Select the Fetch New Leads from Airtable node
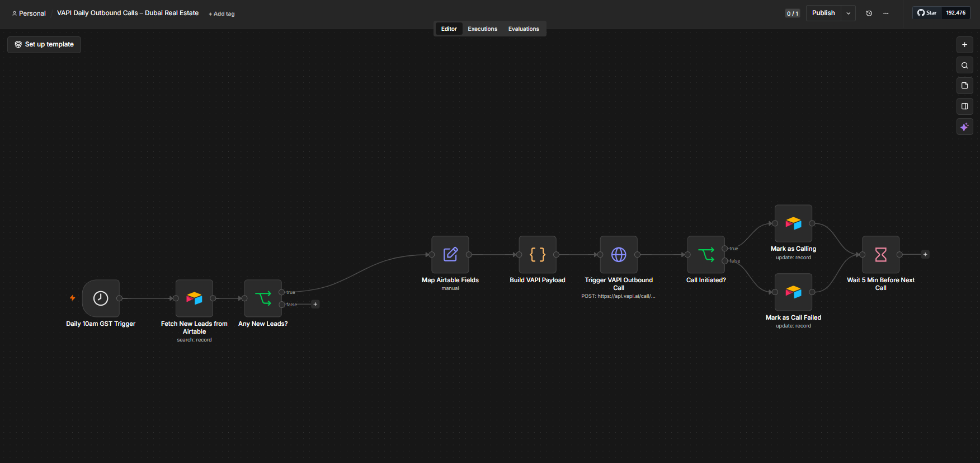Viewport: 980px width, 463px height. coord(194,298)
